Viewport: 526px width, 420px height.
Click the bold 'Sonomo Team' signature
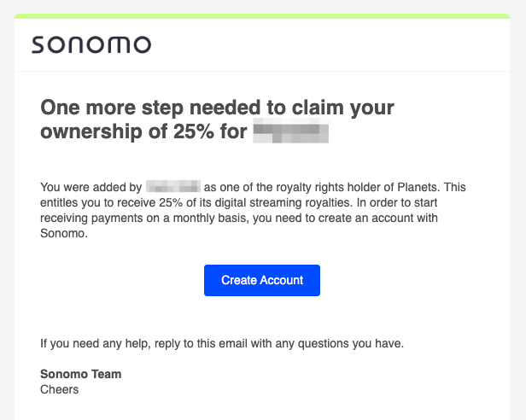pos(81,374)
